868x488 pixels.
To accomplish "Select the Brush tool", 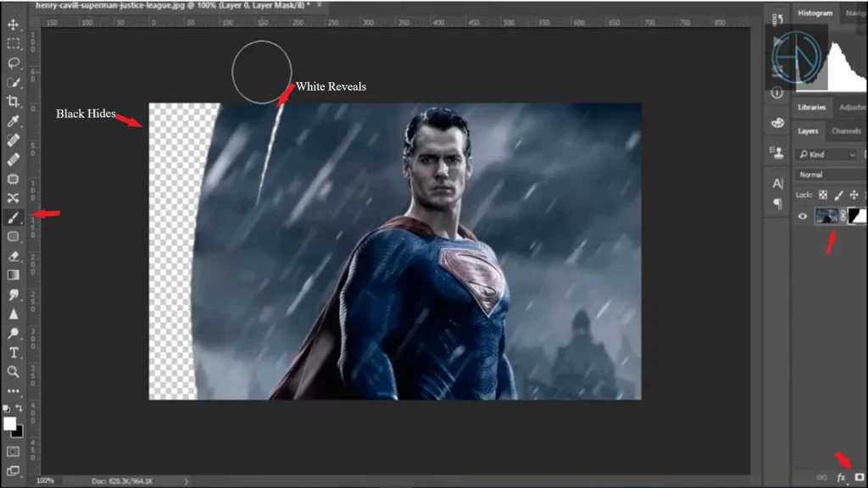I will coord(14,218).
